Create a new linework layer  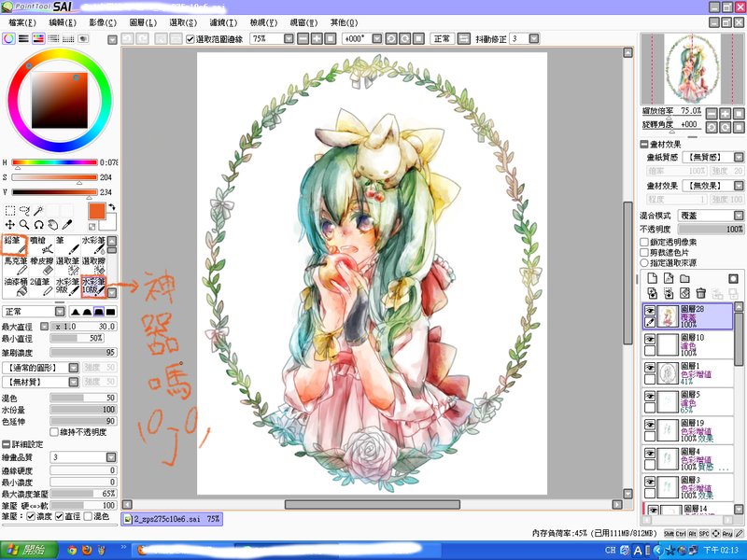click(669, 278)
